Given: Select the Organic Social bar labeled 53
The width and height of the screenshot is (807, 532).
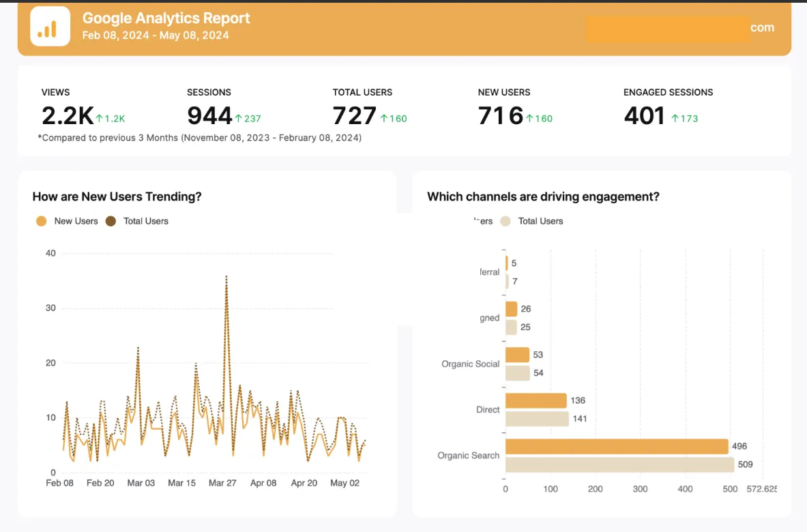Looking at the screenshot, I should 518,355.
